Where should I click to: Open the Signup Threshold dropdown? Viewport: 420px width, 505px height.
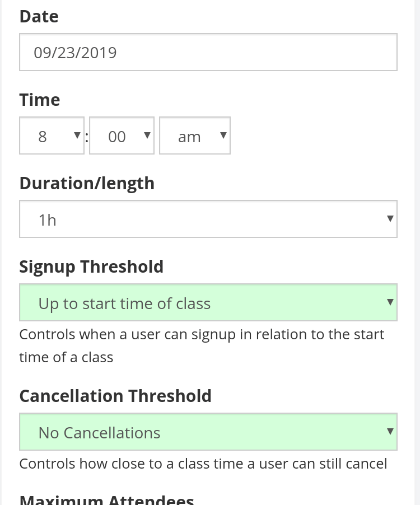pyautogui.click(x=208, y=302)
